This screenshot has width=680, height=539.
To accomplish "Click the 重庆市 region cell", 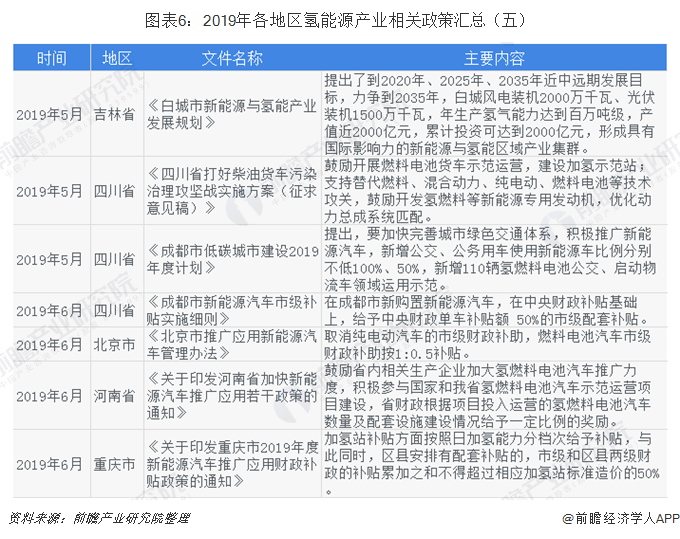I will [114, 464].
